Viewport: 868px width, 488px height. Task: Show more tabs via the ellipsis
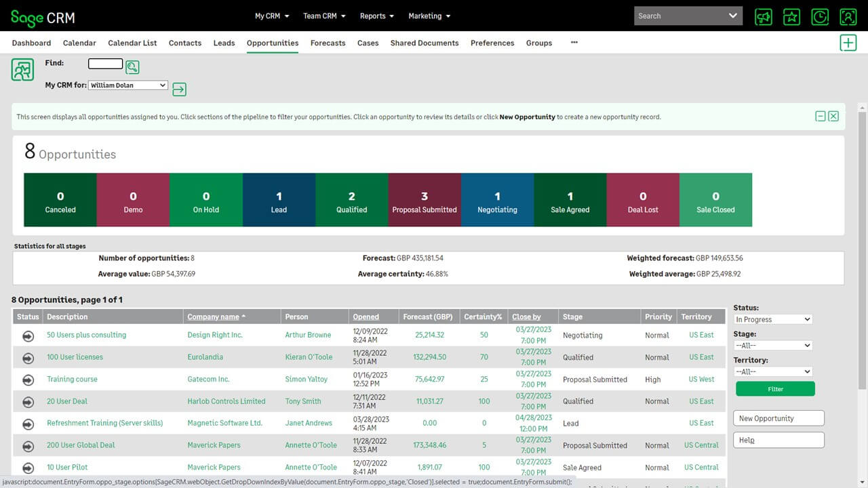pyautogui.click(x=574, y=42)
